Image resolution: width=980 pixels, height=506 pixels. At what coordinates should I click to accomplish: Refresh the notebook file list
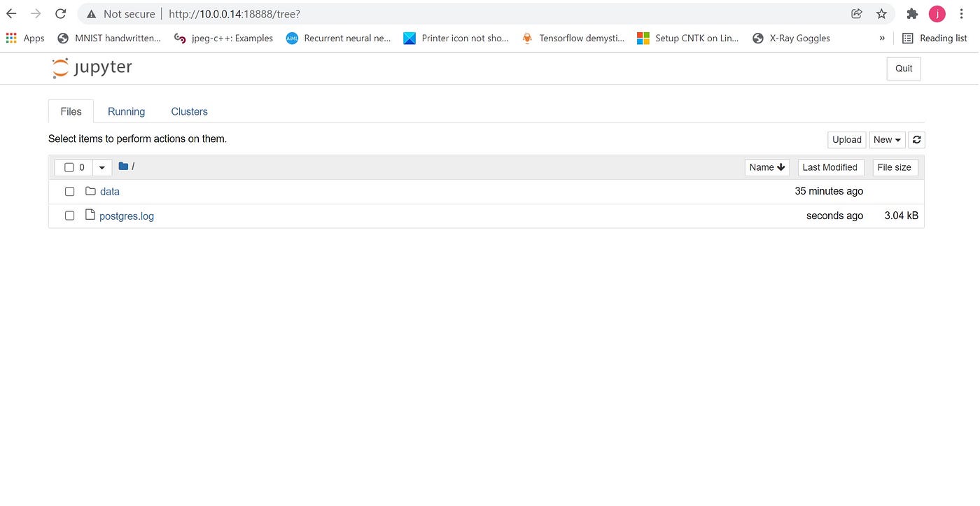click(x=916, y=140)
